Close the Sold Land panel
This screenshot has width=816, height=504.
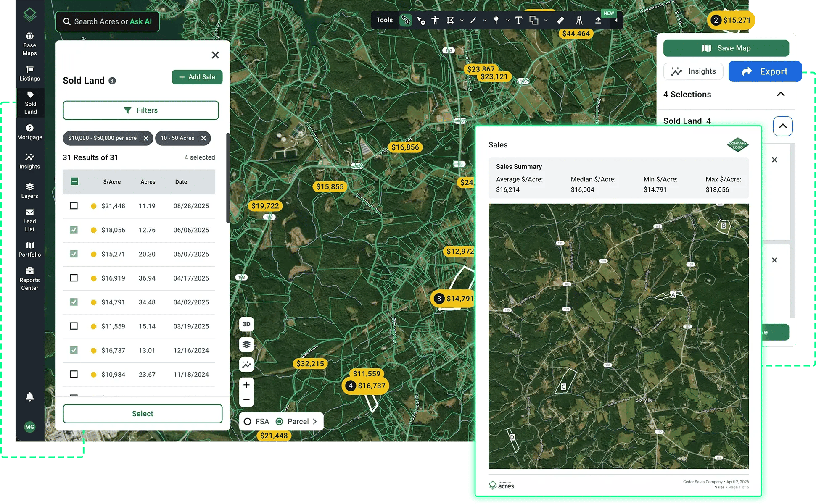[x=215, y=55]
